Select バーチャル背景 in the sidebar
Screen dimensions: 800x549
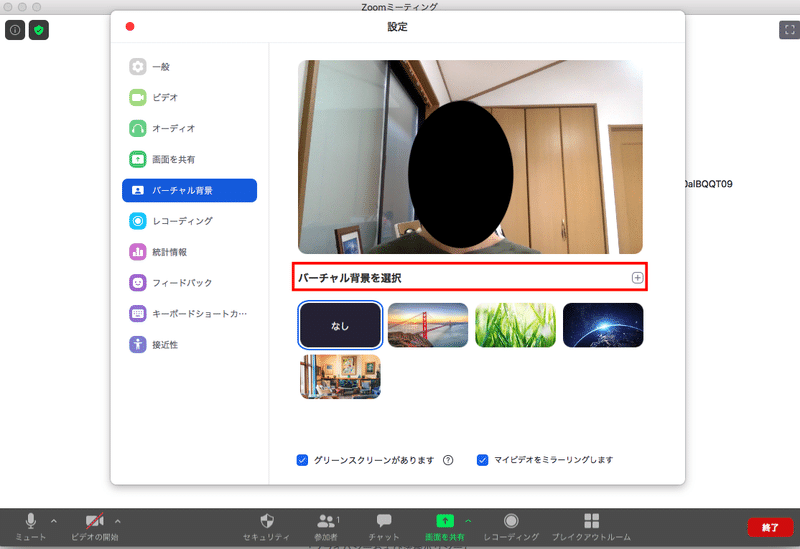(189, 190)
